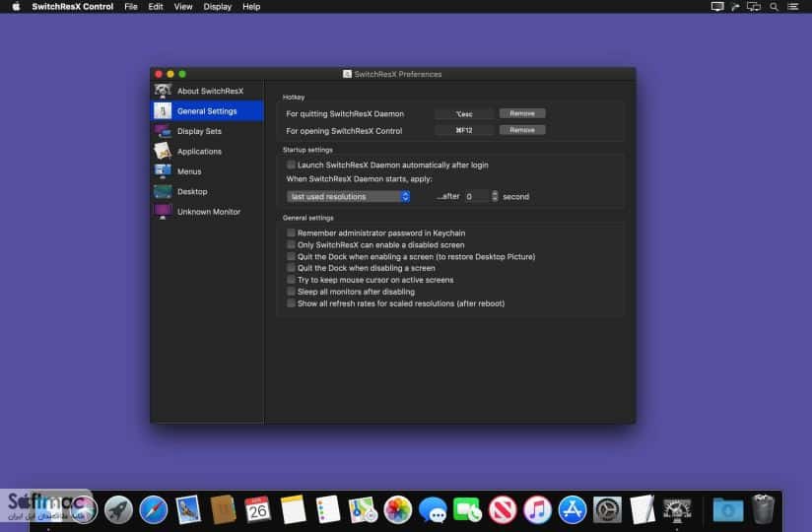Open the Trash in the Dock
The height and width of the screenshot is (532, 812).
[763, 509]
